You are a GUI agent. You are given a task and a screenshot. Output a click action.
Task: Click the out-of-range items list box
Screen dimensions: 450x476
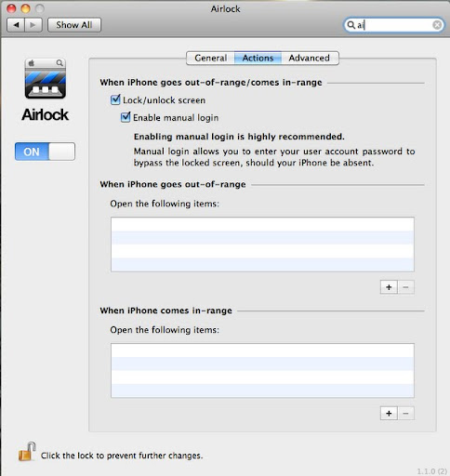[262, 245]
